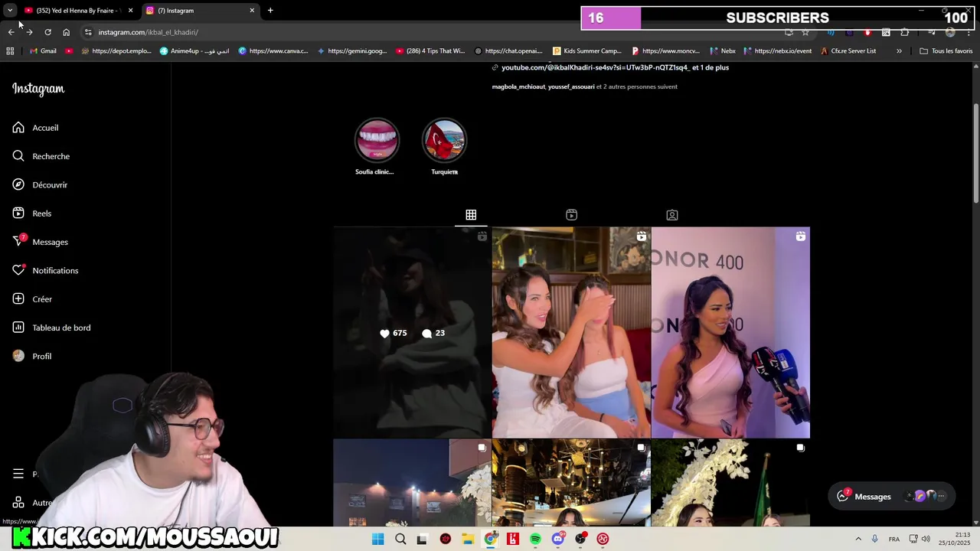The width and height of the screenshot is (980, 551).
Task: Open the Honor 400 interview reel
Action: [x=730, y=332]
